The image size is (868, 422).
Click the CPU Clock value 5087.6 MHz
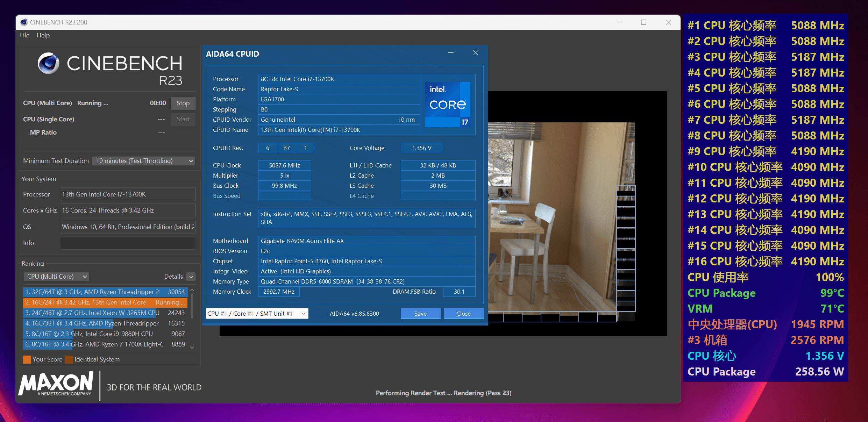click(x=284, y=165)
